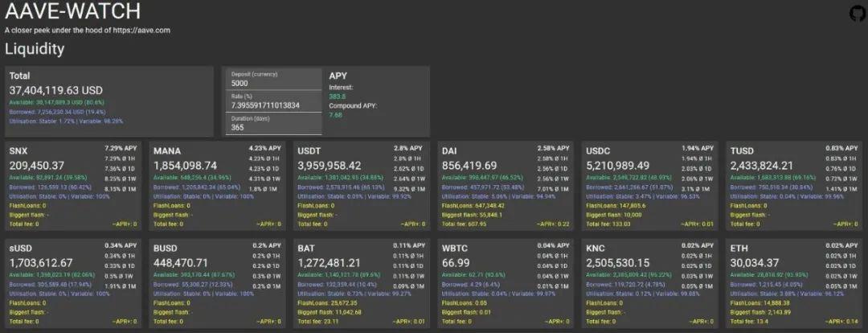This screenshot has width=868, height=333.
Task: Click MANA liquidity amount 1,854,098.74
Action: [186, 165]
